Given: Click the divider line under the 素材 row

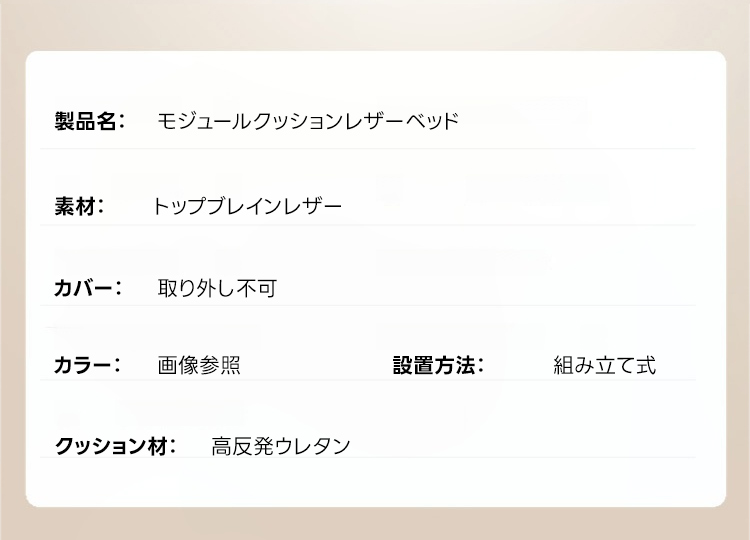Looking at the screenshot, I should pos(368,225).
